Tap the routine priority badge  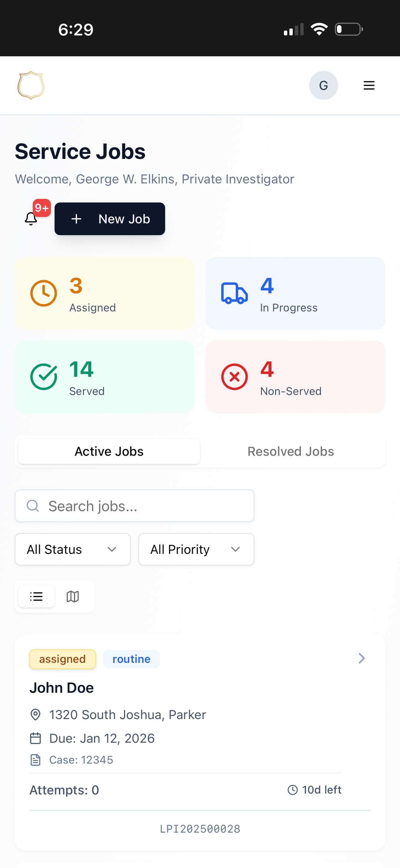click(132, 659)
